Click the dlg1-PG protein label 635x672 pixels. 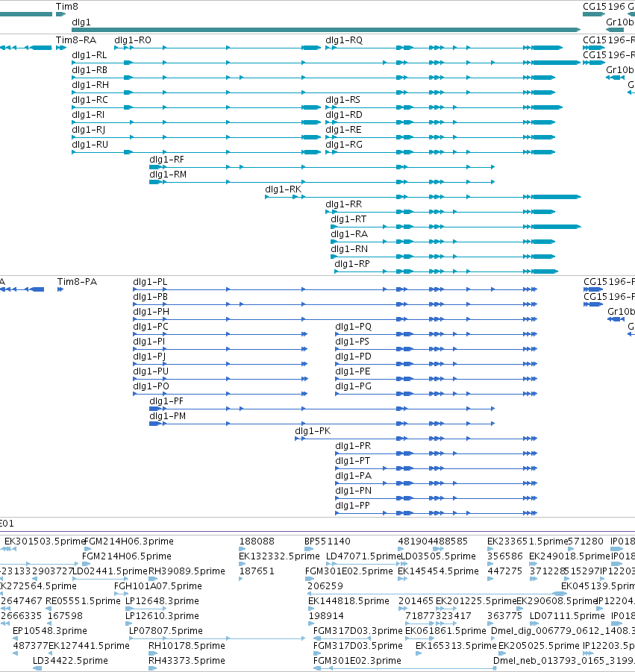pyautogui.click(x=353, y=386)
